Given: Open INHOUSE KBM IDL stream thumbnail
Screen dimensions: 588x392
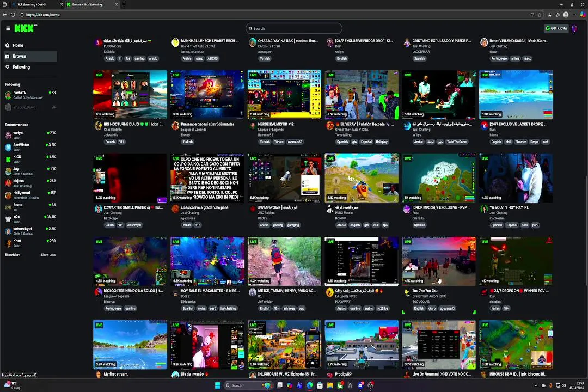Looking at the screenshot, I should coord(516,344).
